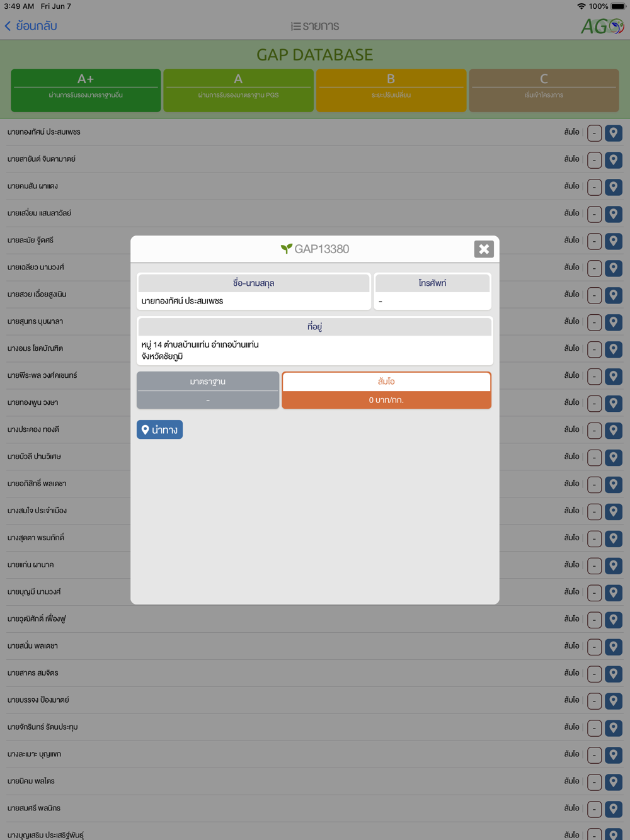Image resolution: width=630 pixels, height=840 pixels.
Task: Open map pin for นายสมศรี พลนิกร row
Action: (614, 810)
